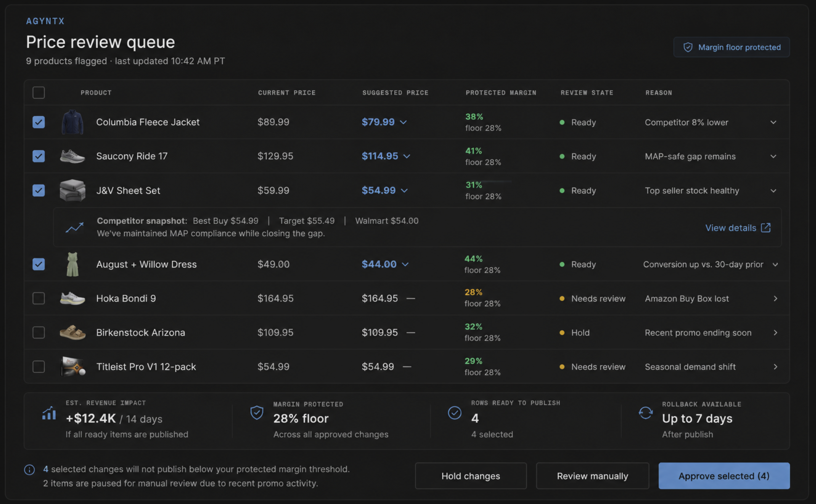Click the Columbia Fleece Jacket product image
816x504 pixels.
pos(72,122)
